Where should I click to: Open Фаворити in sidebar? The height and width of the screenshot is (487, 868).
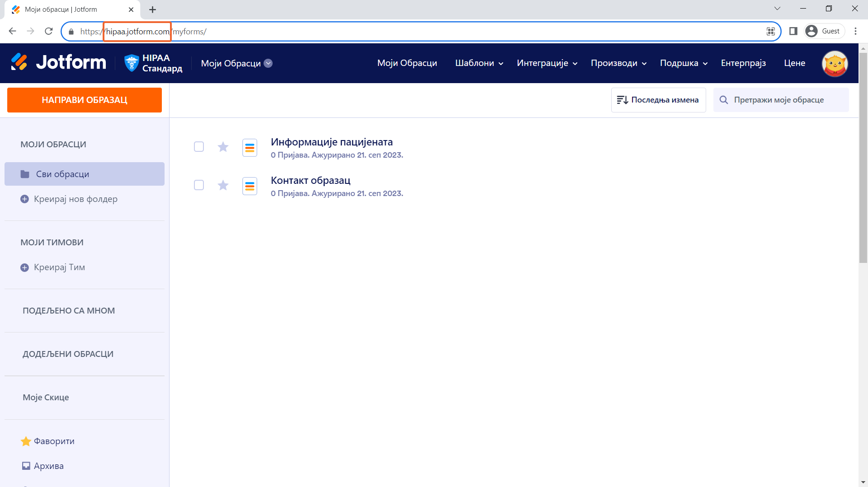coord(54,441)
